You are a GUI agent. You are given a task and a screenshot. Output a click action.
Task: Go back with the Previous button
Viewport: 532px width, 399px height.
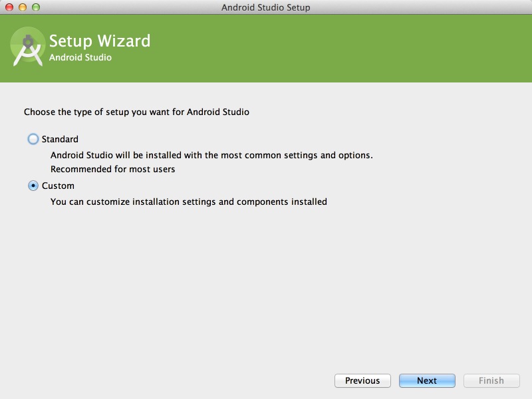pyautogui.click(x=362, y=380)
